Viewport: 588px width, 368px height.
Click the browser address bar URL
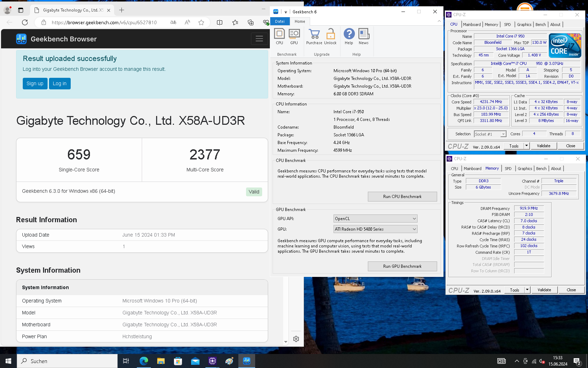click(x=104, y=22)
